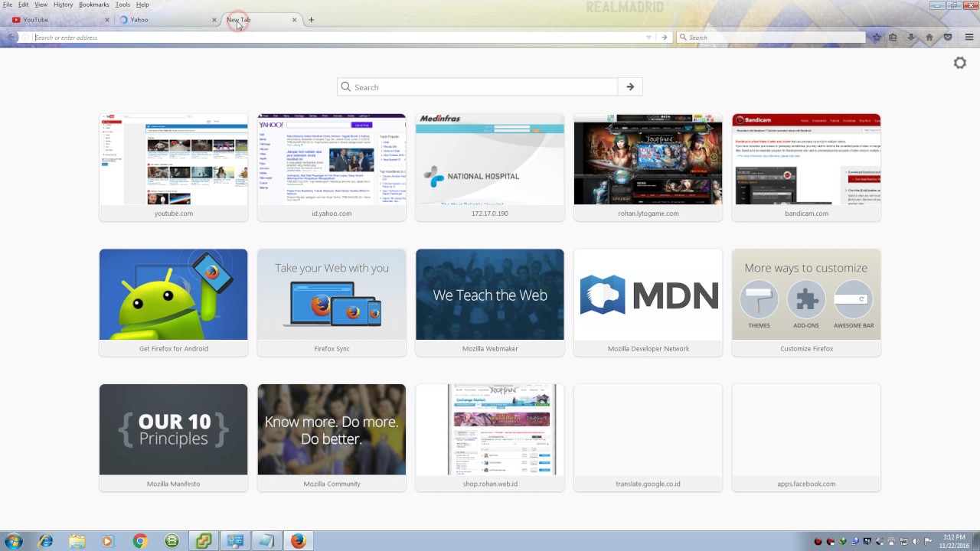The width and height of the screenshot is (980, 551).
Task: Open the bandicam.com tile
Action: [x=806, y=168]
